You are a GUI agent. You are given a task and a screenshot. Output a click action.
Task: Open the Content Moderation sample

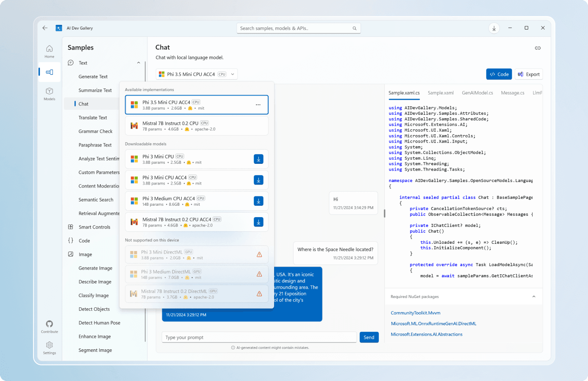99,186
